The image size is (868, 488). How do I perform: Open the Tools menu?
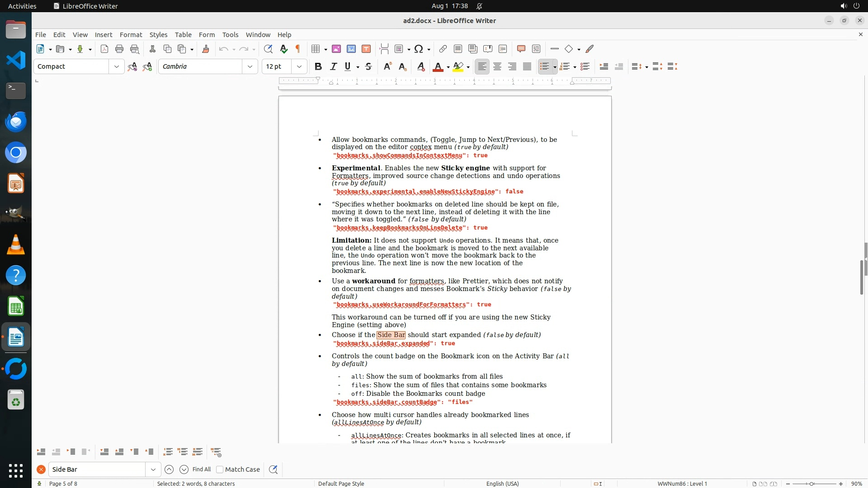(x=230, y=34)
